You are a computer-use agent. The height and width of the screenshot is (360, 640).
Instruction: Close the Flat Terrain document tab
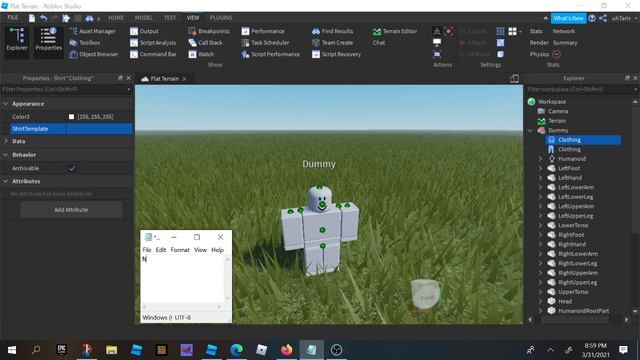(184, 79)
